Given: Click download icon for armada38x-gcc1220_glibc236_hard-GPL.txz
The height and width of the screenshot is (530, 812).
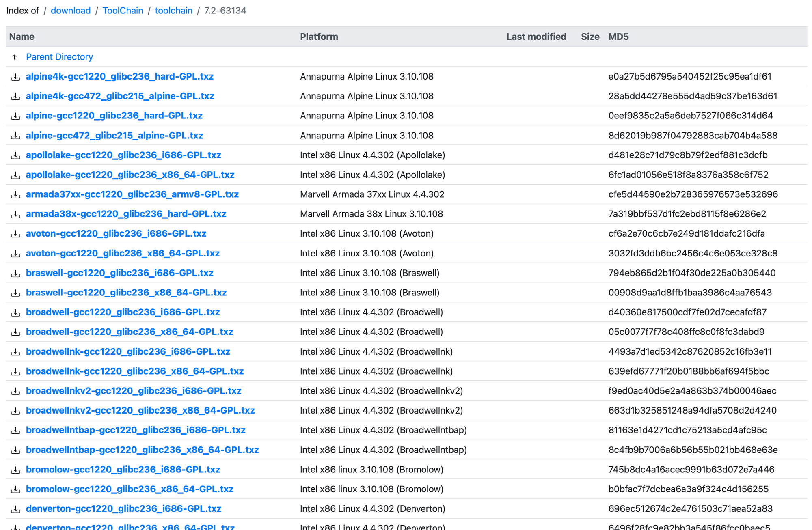Looking at the screenshot, I should click(x=15, y=214).
